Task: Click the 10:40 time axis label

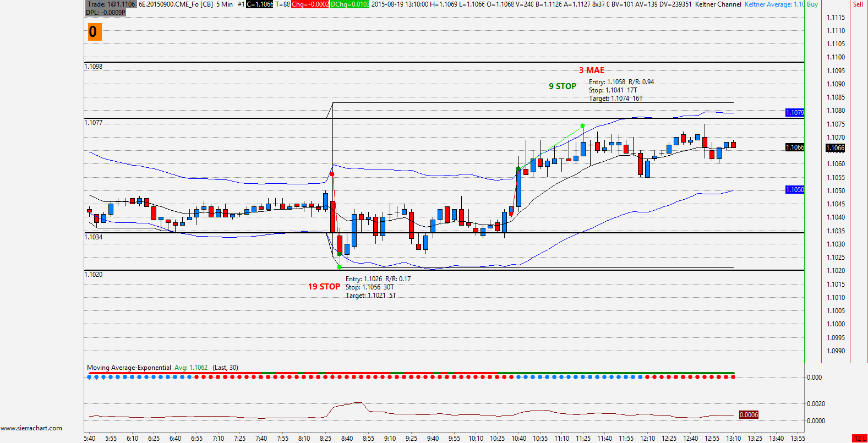Action: click(x=519, y=439)
